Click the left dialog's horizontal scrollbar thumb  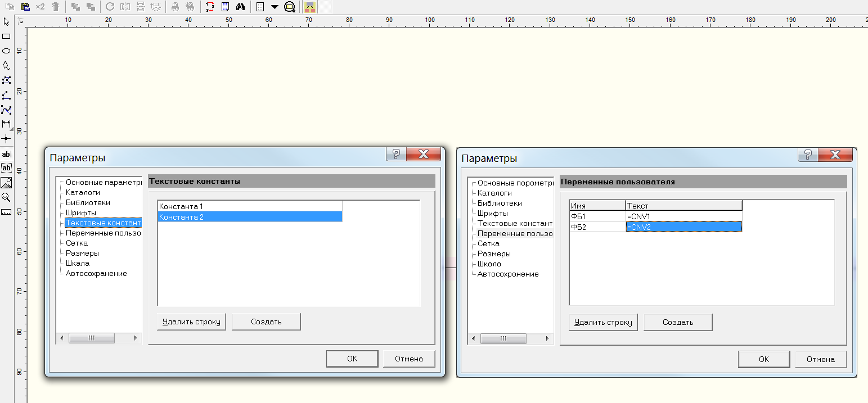click(91, 338)
